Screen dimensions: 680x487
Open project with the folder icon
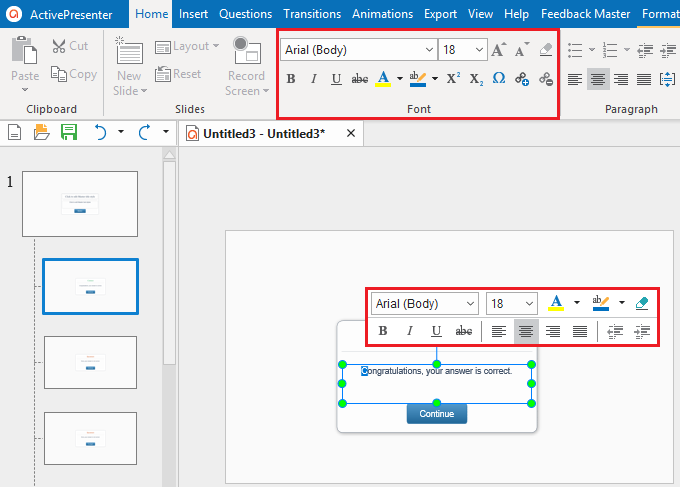(x=42, y=132)
